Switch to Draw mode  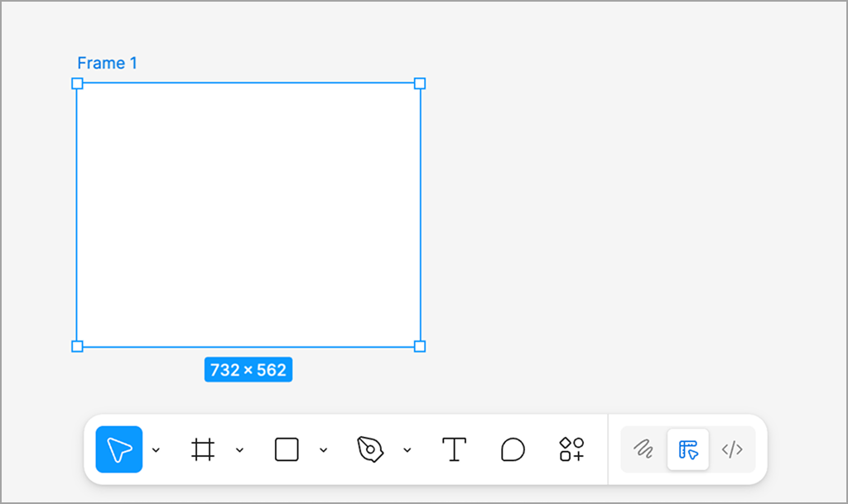[643, 449]
